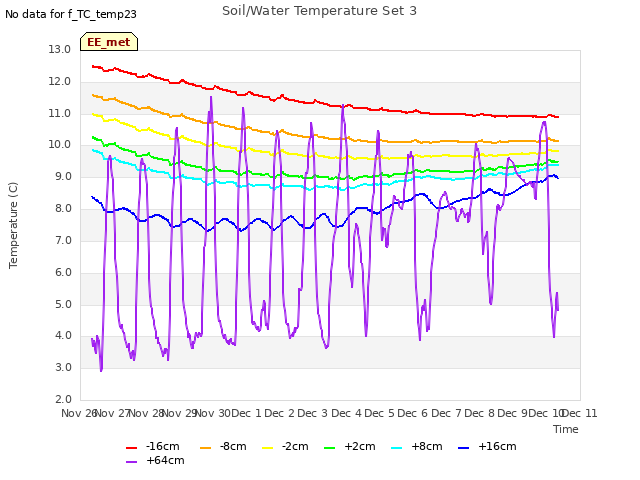The image size is (640, 480).
Task: Click the 10.0 y-axis tick label
Action: click(60, 144)
